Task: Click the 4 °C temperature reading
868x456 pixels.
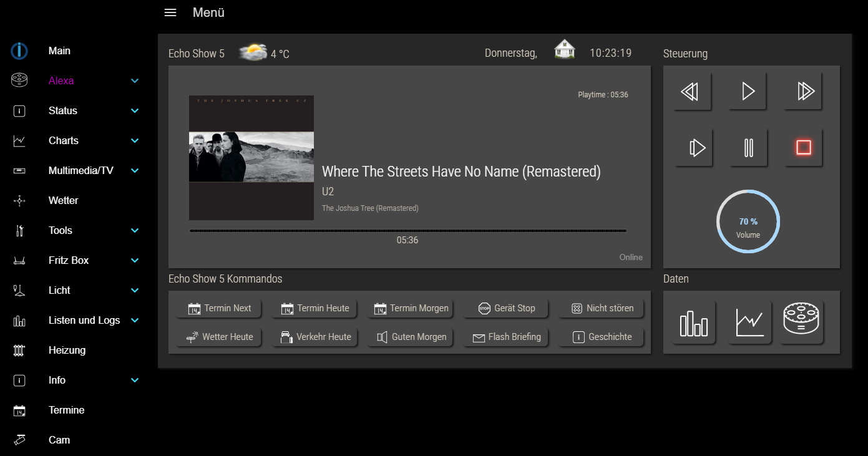Action: (x=280, y=54)
